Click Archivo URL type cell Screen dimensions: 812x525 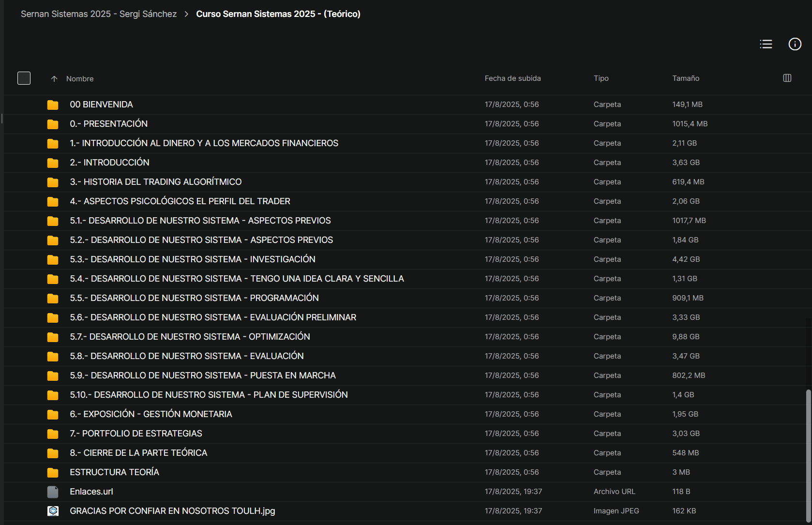(x=615, y=492)
